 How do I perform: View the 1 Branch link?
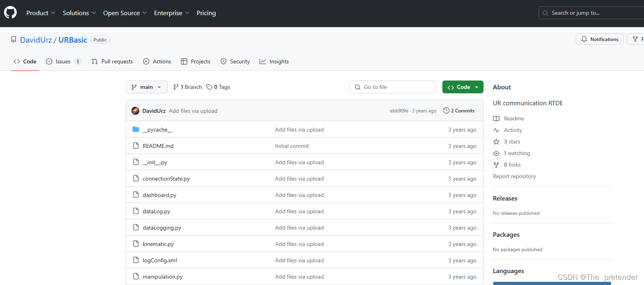[188, 87]
